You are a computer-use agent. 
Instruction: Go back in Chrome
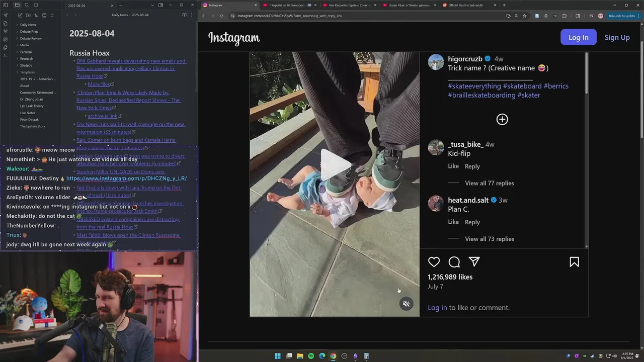(204, 16)
